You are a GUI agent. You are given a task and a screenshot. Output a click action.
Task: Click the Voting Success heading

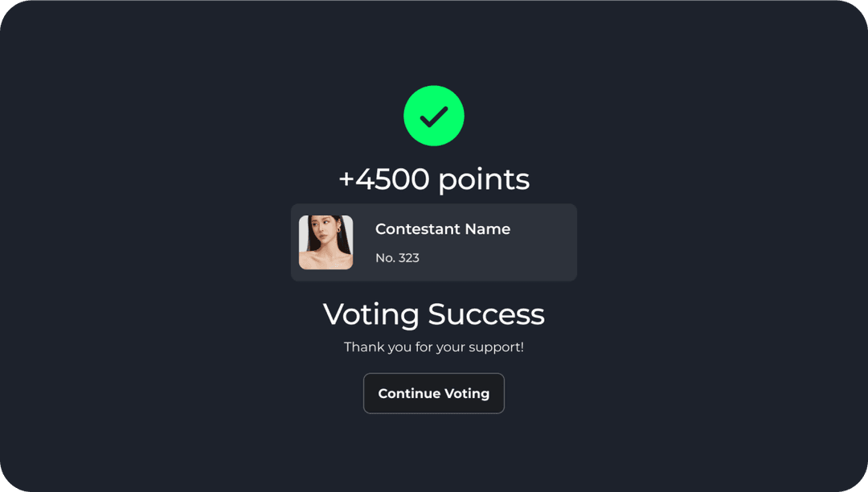click(x=434, y=314)
